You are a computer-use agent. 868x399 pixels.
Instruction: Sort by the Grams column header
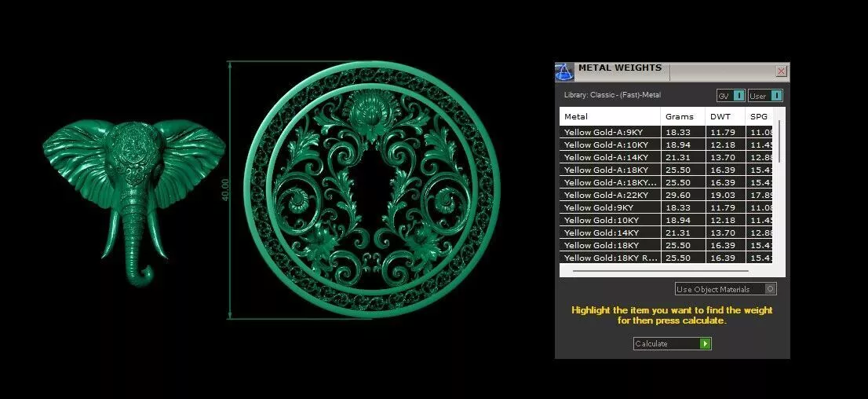(x=683, y=116)
